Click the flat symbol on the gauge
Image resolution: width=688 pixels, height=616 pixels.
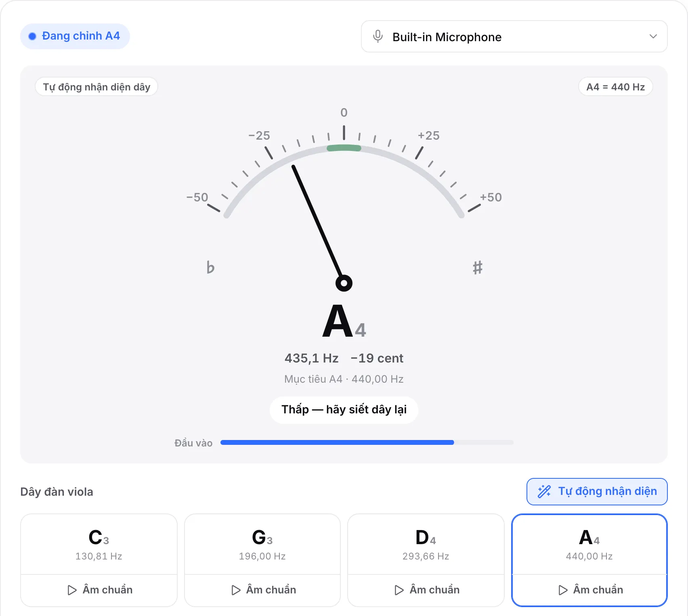pos(210,267)
